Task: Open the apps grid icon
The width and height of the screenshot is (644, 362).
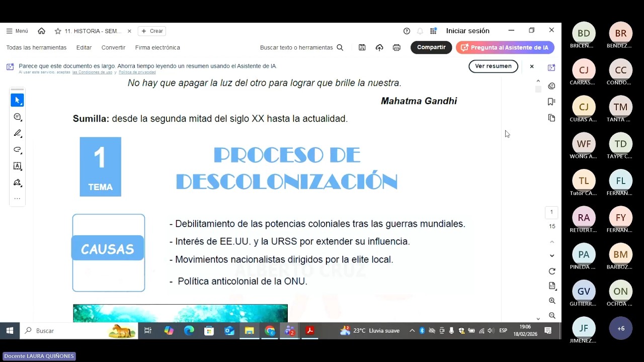Action: [x=433, y=31]
